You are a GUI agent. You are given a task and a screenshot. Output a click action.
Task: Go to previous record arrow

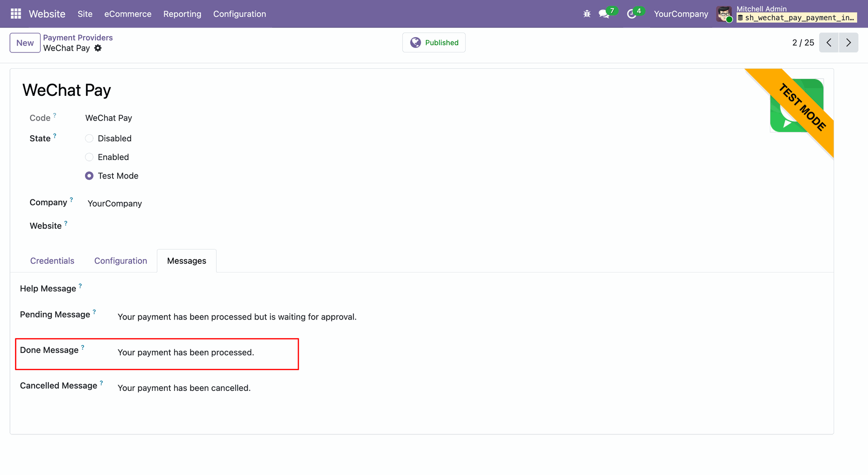click(829, 42)
